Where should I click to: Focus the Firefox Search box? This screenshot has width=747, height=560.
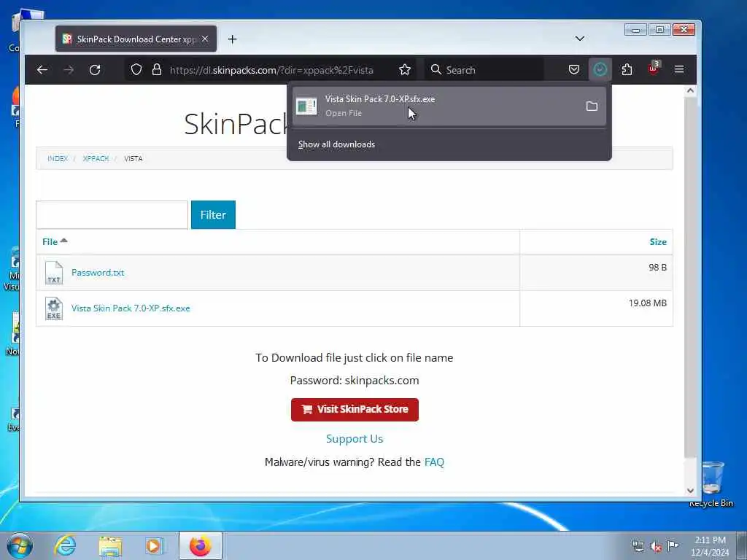point(484,70)
